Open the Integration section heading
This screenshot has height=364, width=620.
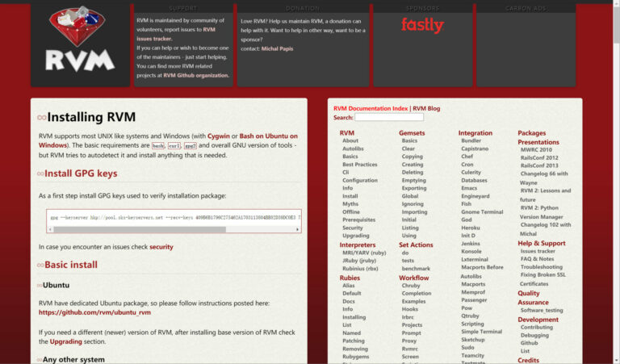point(475,133)
